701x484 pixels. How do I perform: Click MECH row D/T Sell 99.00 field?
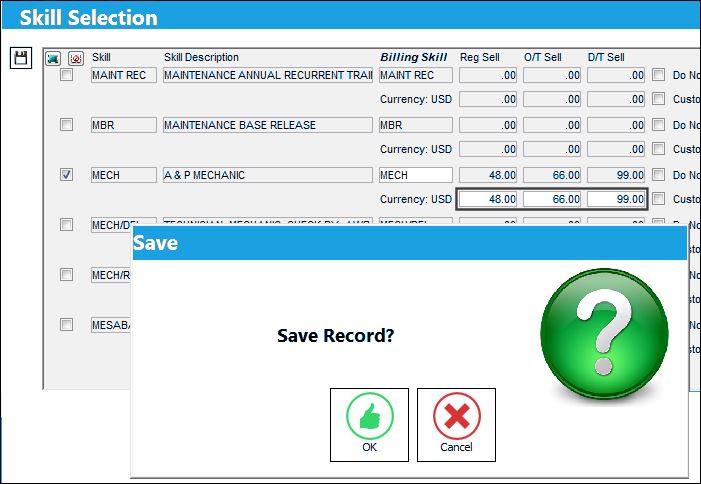tap(616, 175)
